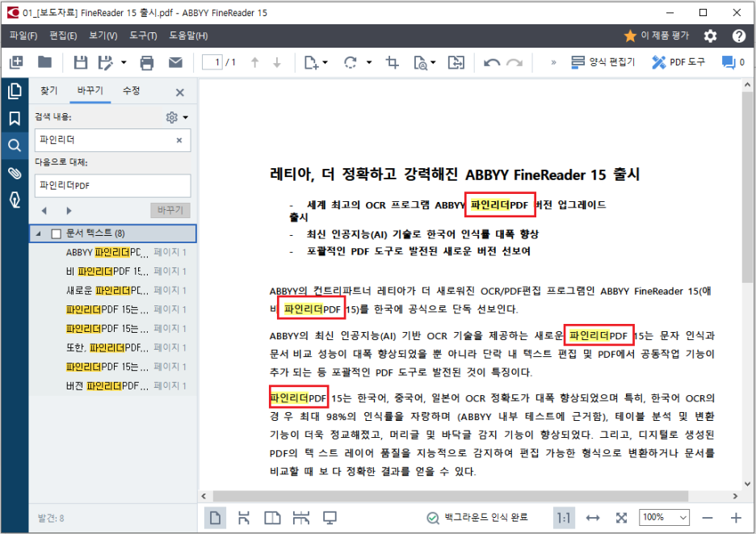Save the document with the floppy disk icon
This screenshot has width=756, height=534.
coord(81,62)
